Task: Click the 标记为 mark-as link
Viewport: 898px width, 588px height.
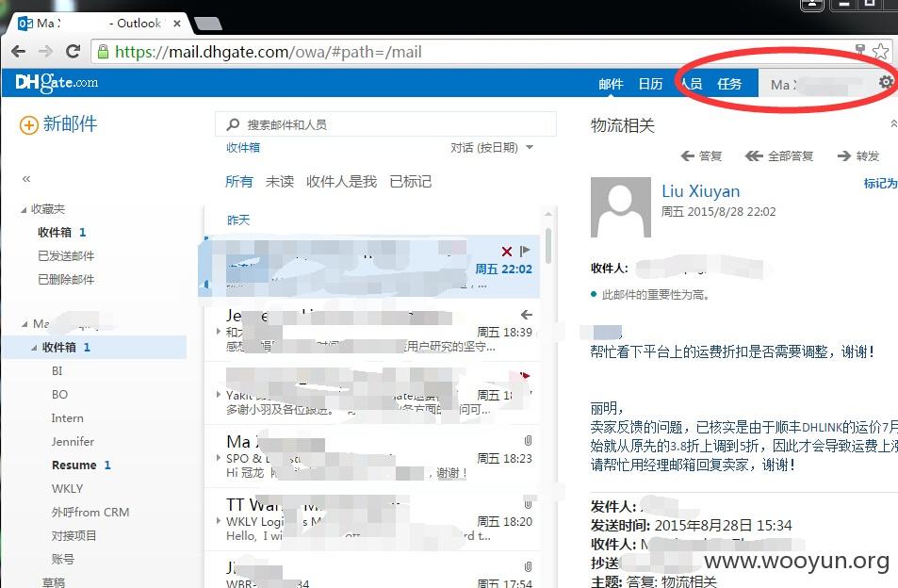Action: pos(880,183)
